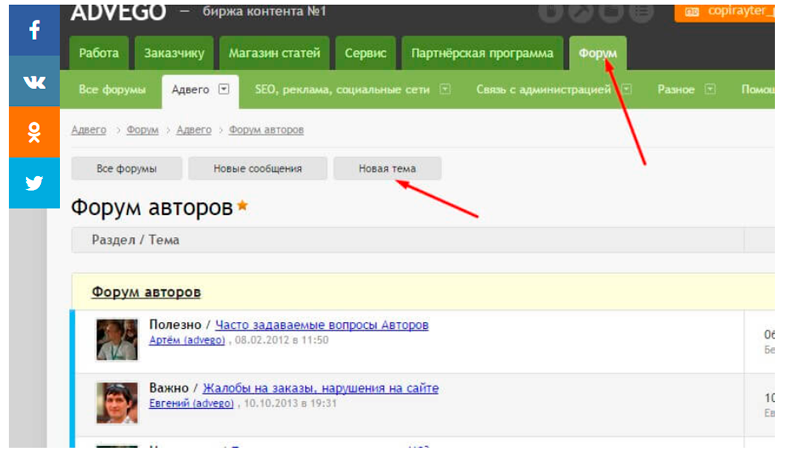Click Артём's avatar thumbnail
The height and width of the screenshot is (472, 800).
click(x=117, y=339)
